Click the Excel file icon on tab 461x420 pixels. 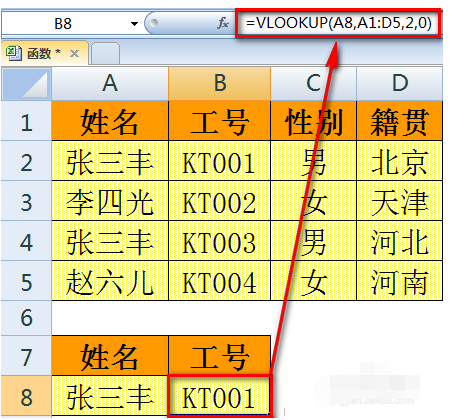coord(14,53)
